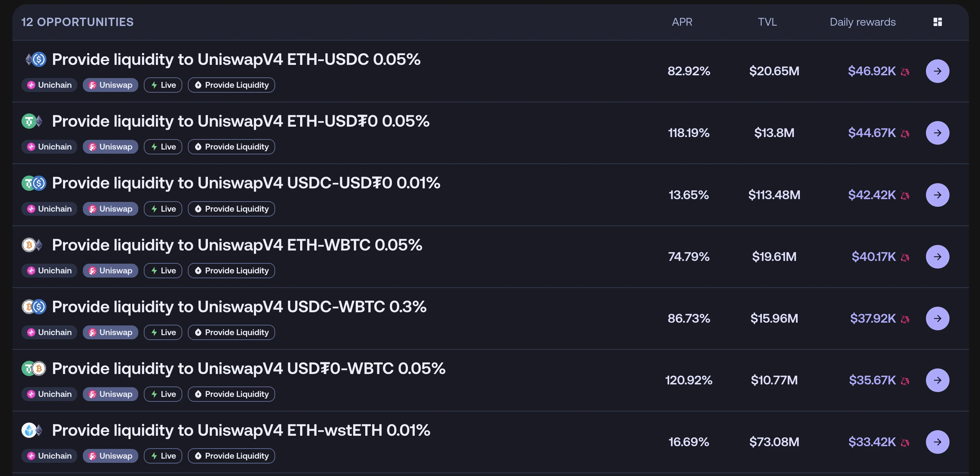The image size is (980, 476).
Task: Open USDC-WBTC 0.3% opportunity arrow button
Action: pos(937,318)
